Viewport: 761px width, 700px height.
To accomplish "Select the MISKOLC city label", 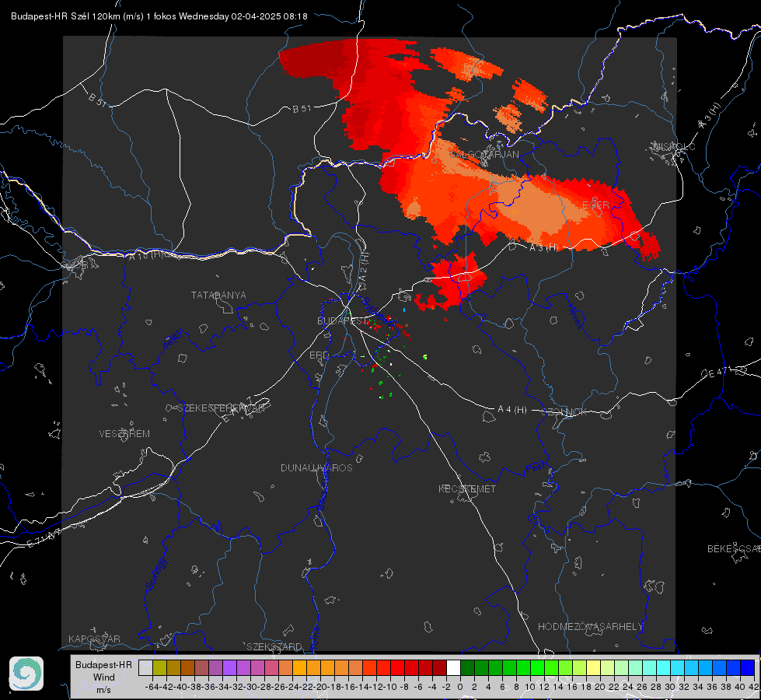I will [x=674, y=146].
